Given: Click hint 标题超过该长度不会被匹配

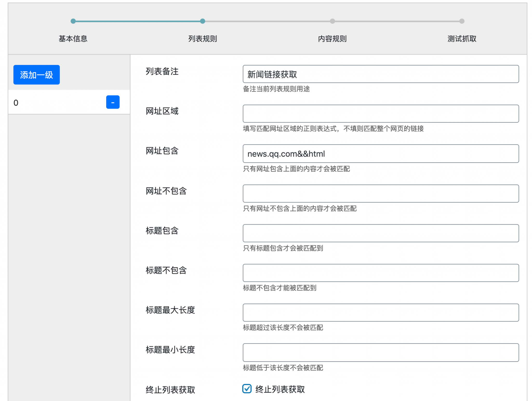Looking at the screenshot, I should 283,328.
